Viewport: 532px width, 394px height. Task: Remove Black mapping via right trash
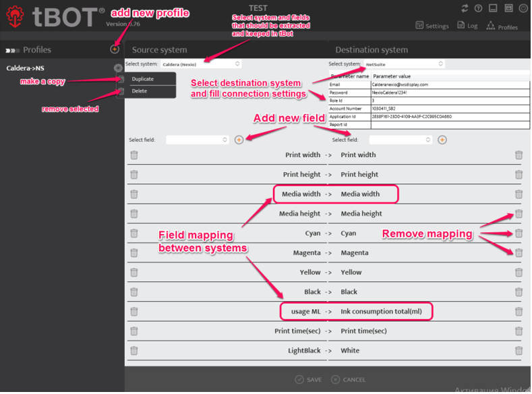click(x=519, y=292)
